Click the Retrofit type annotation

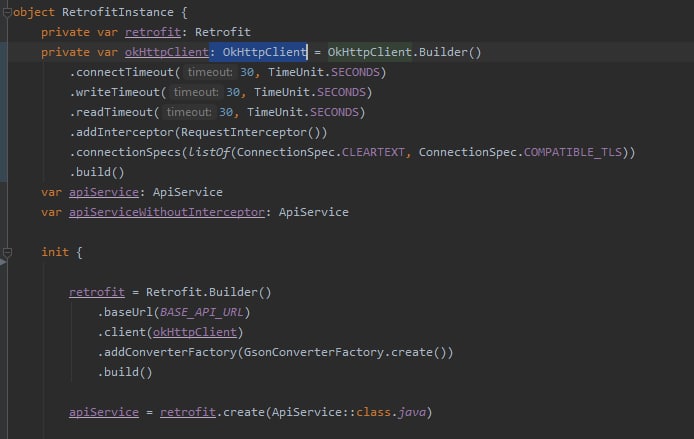[x=223, y=32]
